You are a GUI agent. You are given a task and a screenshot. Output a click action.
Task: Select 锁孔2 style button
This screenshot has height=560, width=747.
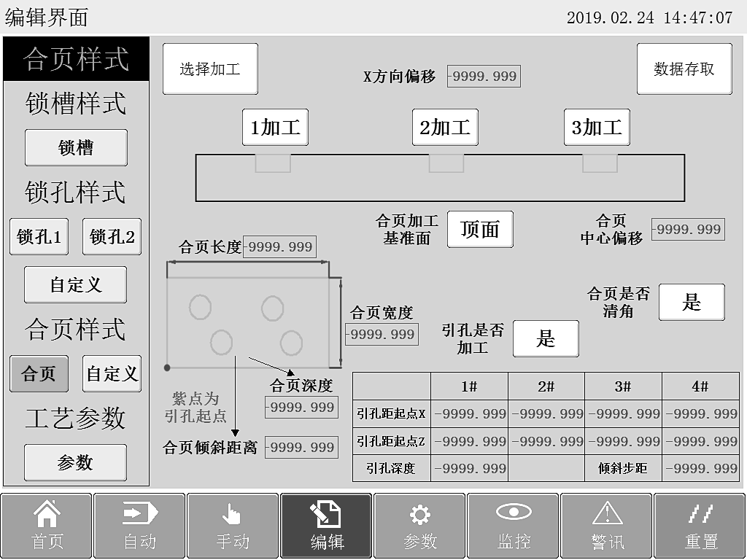[x=112, y=237]
